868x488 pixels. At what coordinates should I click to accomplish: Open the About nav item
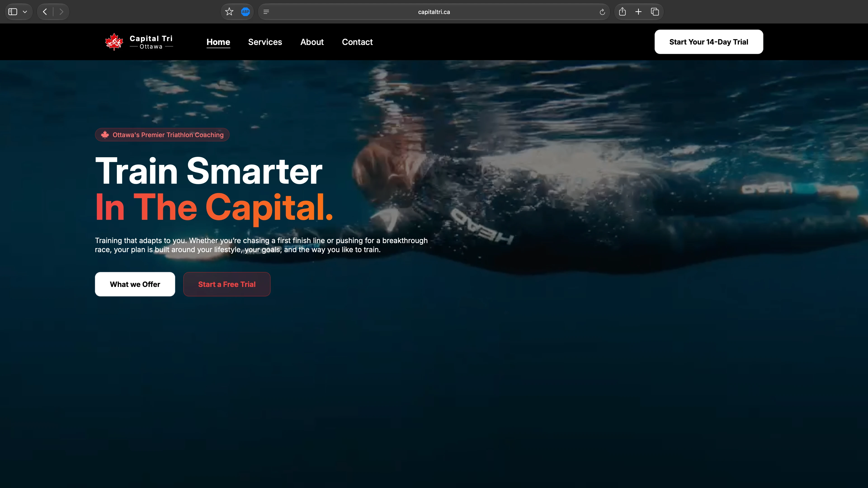click(312, 42)
